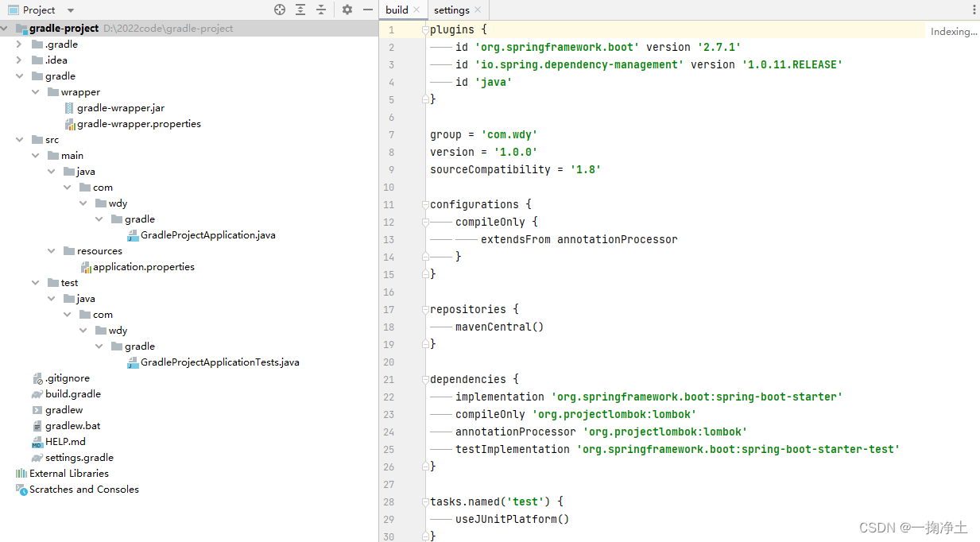This screenshot has width=980, height=542.
Task: Select the .gitignore file
Action: [68, 378]
